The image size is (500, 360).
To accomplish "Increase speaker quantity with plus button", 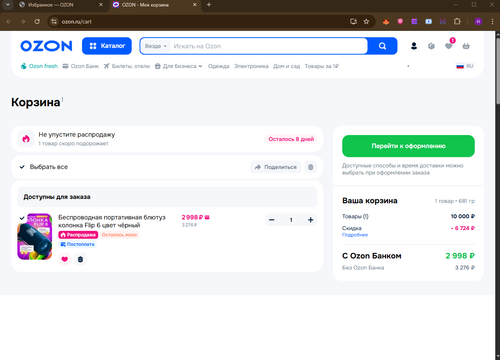I will [x=311, y=220].
